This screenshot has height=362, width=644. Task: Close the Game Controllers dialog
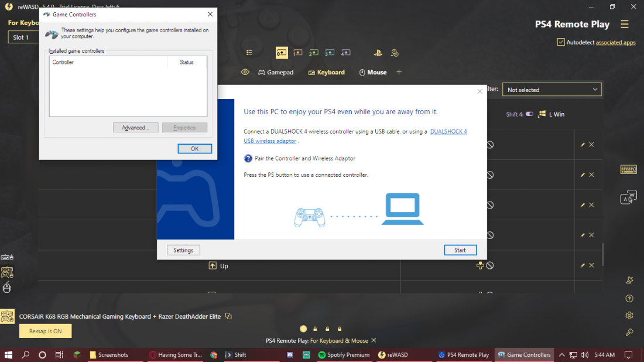pos(210,15)
